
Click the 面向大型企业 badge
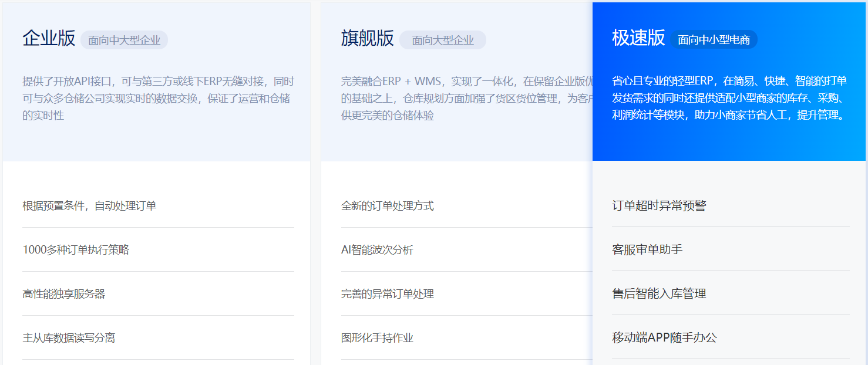443,40
